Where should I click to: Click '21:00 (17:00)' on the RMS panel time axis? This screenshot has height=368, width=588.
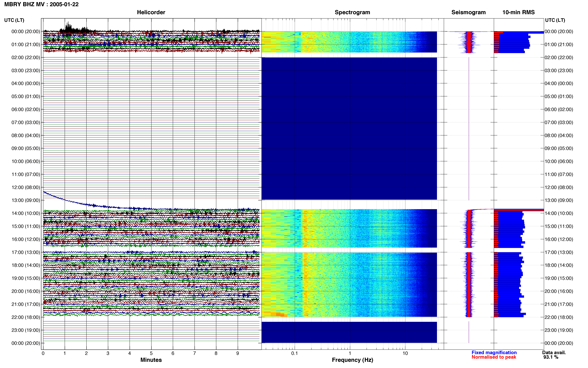pos(559,304)
